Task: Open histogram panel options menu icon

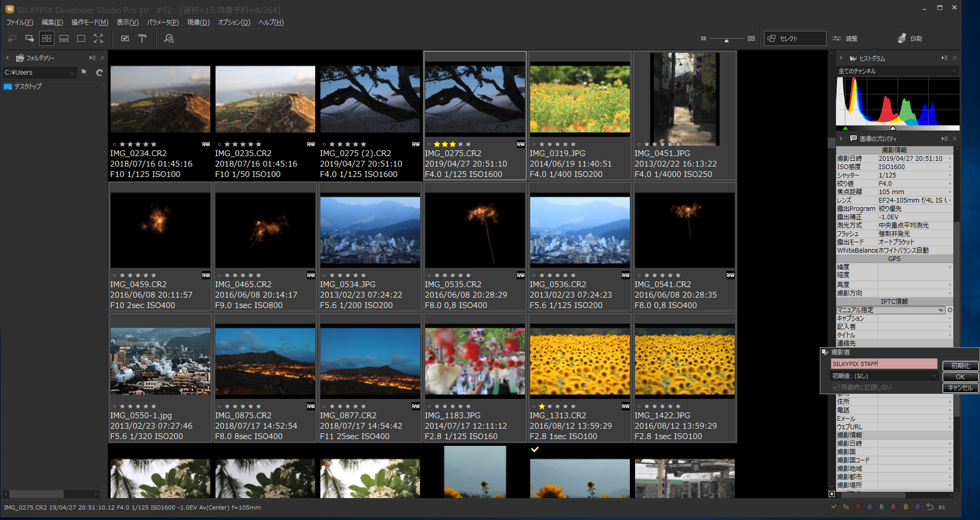Action: 945,58
